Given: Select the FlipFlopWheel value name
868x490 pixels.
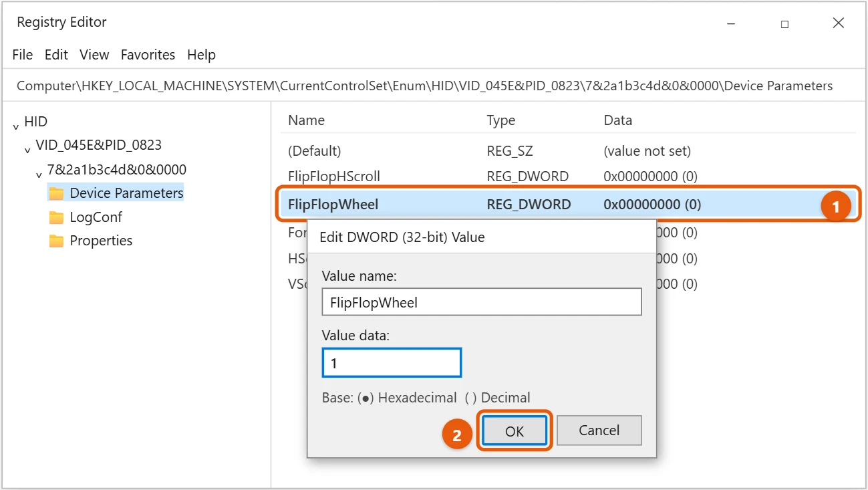Looking at the screenshot, I should pos(333,205).
